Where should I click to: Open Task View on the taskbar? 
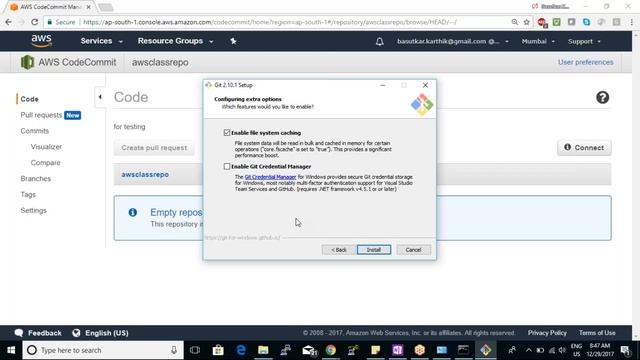tap(195, 350)
